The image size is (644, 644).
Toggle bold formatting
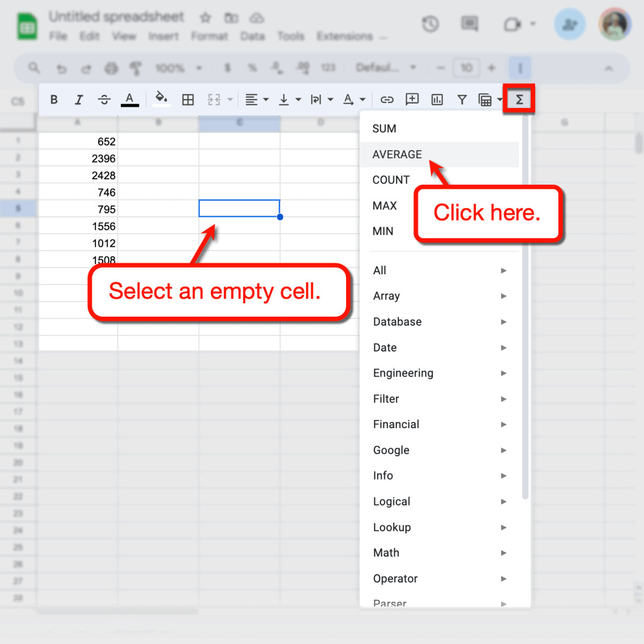tap(54, 99)
